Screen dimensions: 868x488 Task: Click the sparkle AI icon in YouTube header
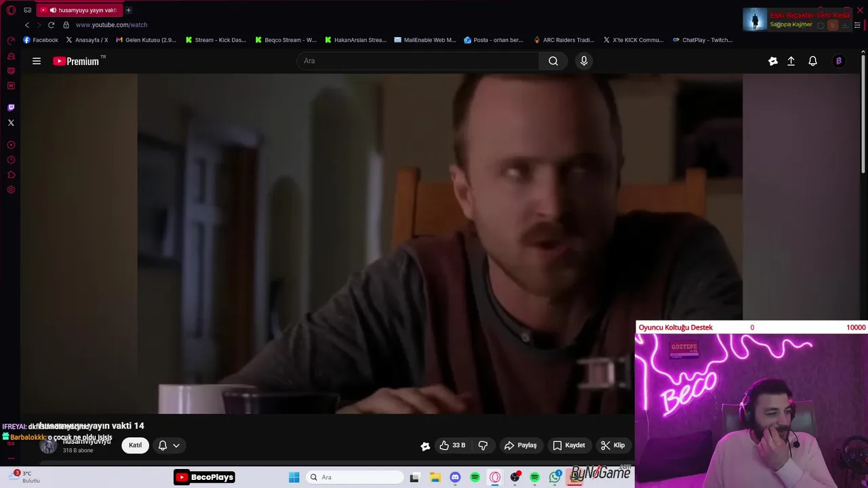[773, 61]
